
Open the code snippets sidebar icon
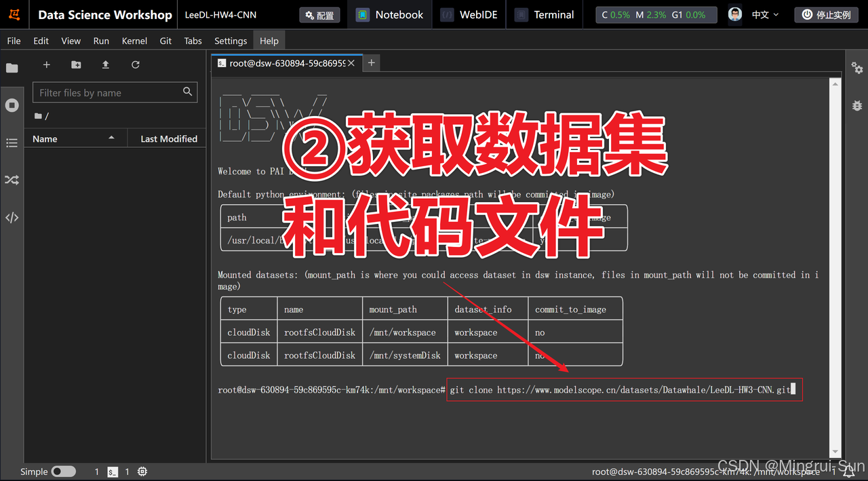pos(12,218)
